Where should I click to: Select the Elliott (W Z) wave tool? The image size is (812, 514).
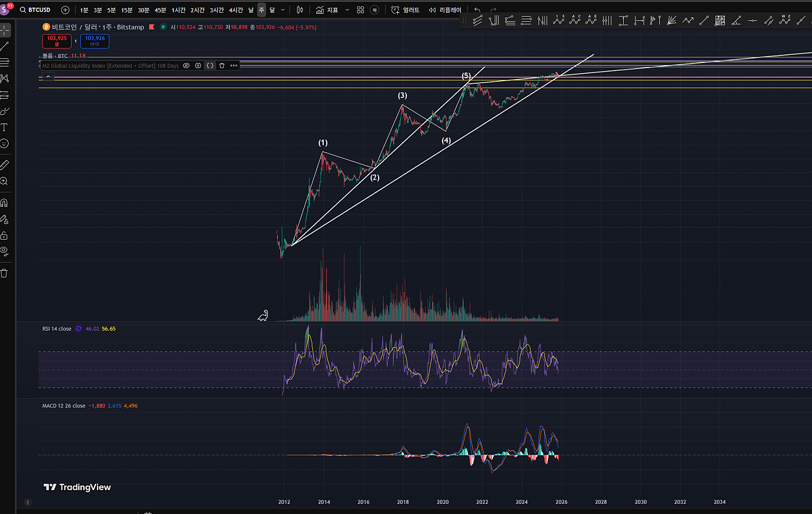[785, 21]
